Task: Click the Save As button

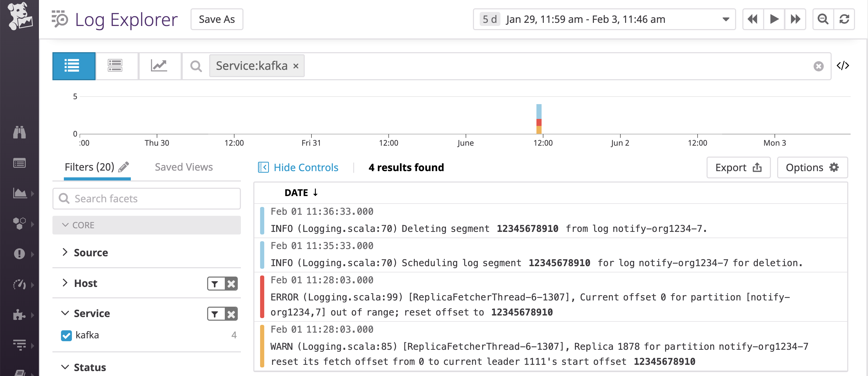Action: pyautogui.click(x=217, y=19)
